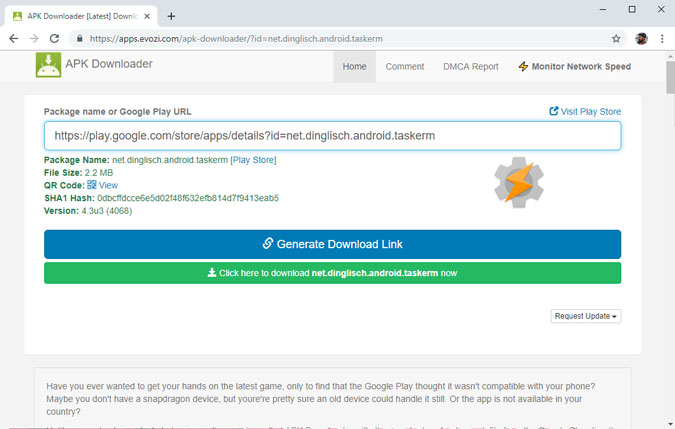Viewport: 675px width, 429px height.
Task: Open the Chrome profile avatar
Action: [641, 39]
